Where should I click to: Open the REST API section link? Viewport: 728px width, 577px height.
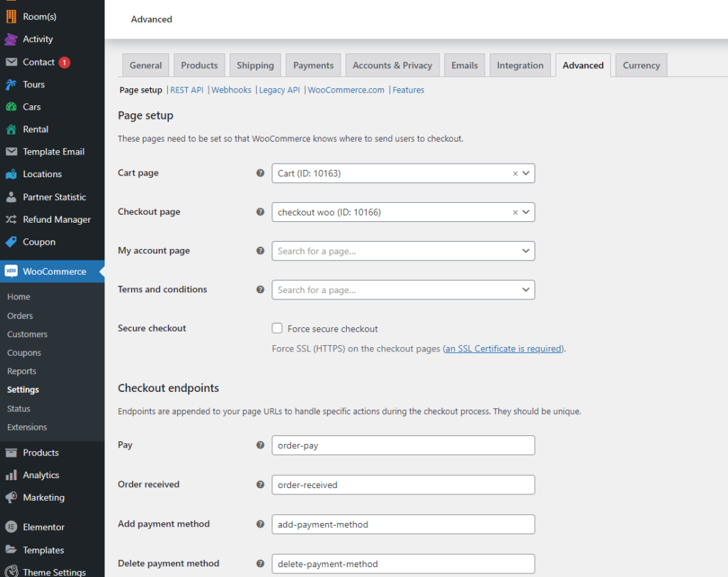(x=187, y=90)
